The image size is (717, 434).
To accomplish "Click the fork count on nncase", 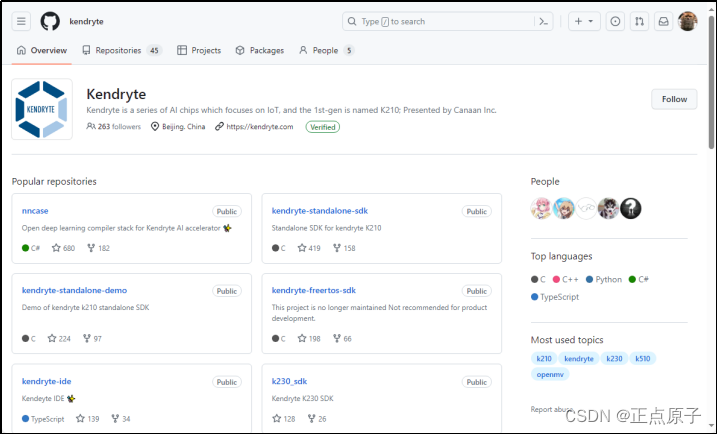I will 98,248.
